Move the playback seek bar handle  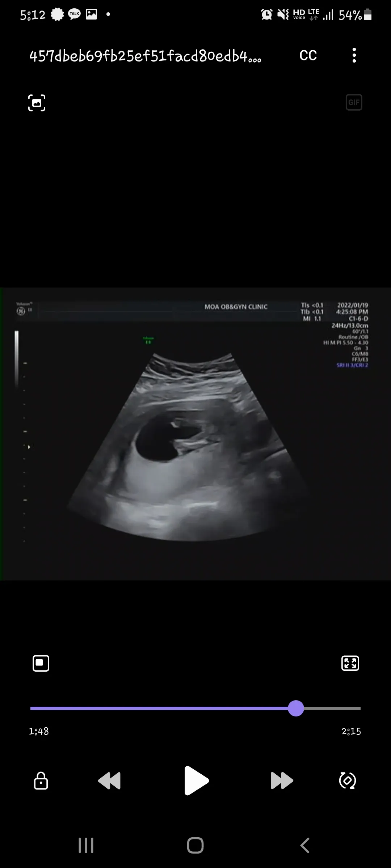point(296,708)
